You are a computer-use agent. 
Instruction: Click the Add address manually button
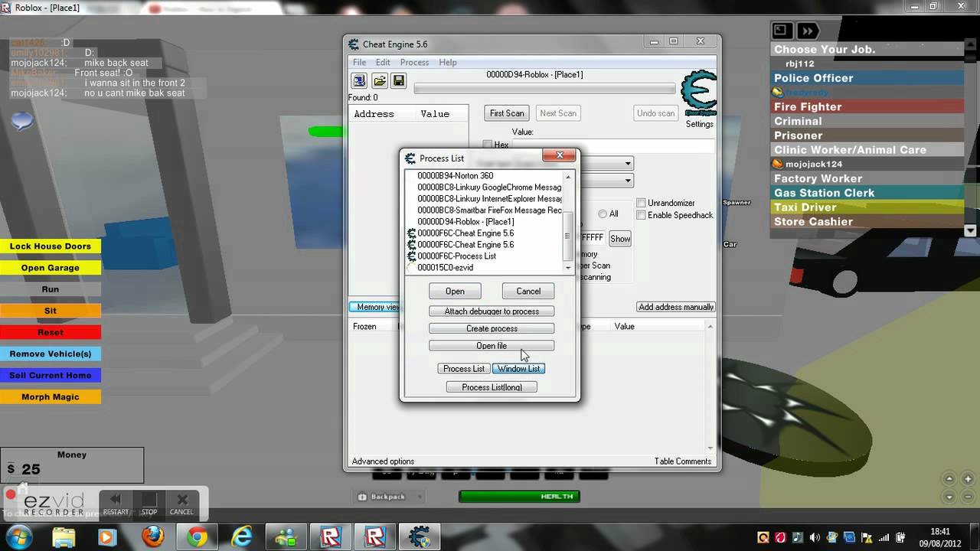click(x=676, y=307)
